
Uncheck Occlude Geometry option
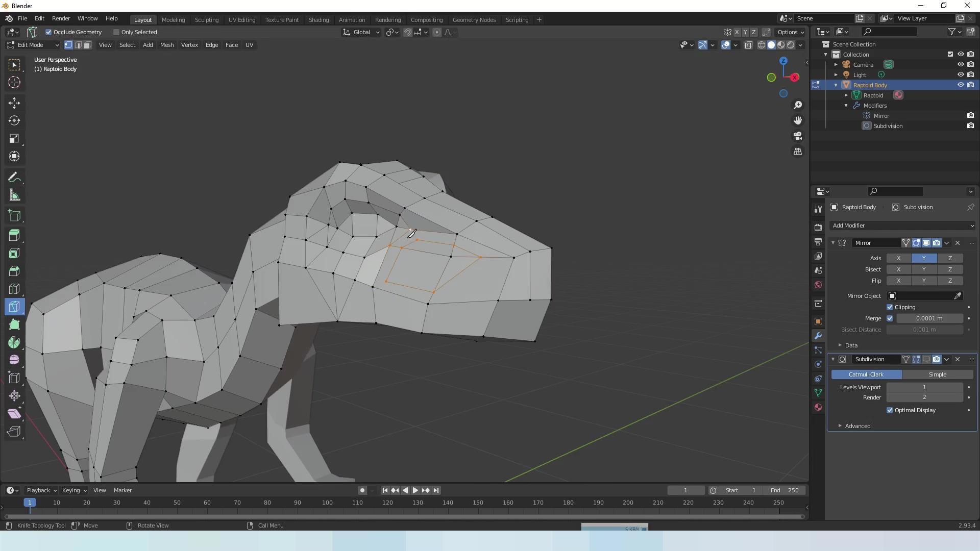pyautogui.click(x=49, y=32)
